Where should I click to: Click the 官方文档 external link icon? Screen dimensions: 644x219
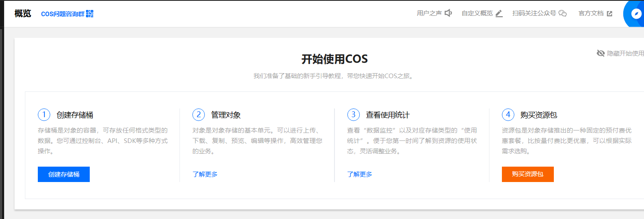(610, 13)
